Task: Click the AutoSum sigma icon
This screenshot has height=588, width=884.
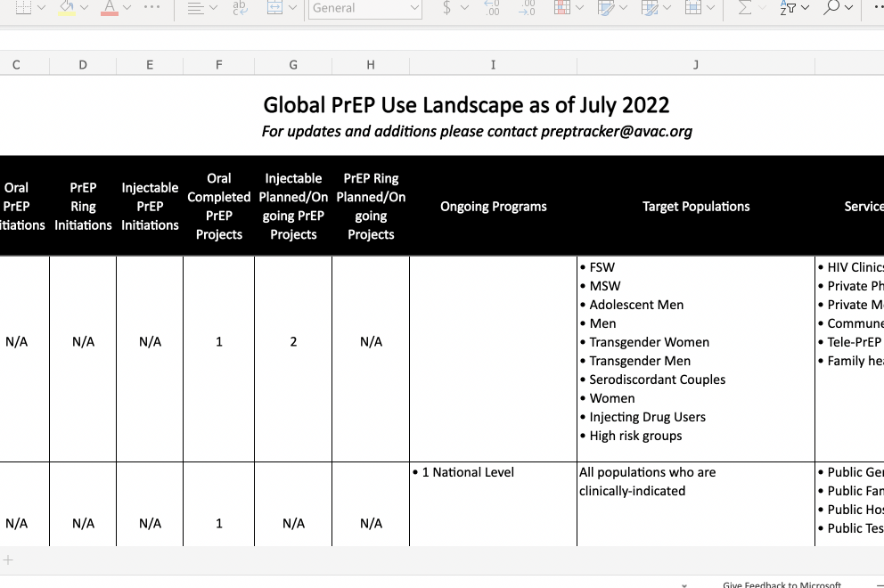Action: tap(745, 7)
